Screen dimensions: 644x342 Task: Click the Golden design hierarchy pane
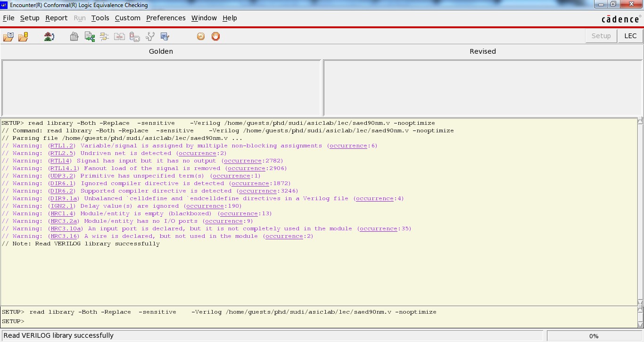click(x=161, y=88)
